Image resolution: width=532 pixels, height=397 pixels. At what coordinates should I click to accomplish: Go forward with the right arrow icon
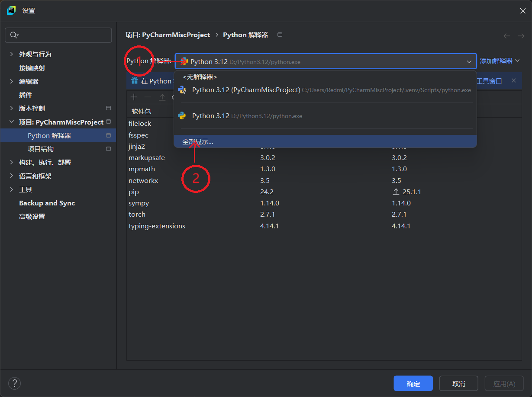(521, 36)
